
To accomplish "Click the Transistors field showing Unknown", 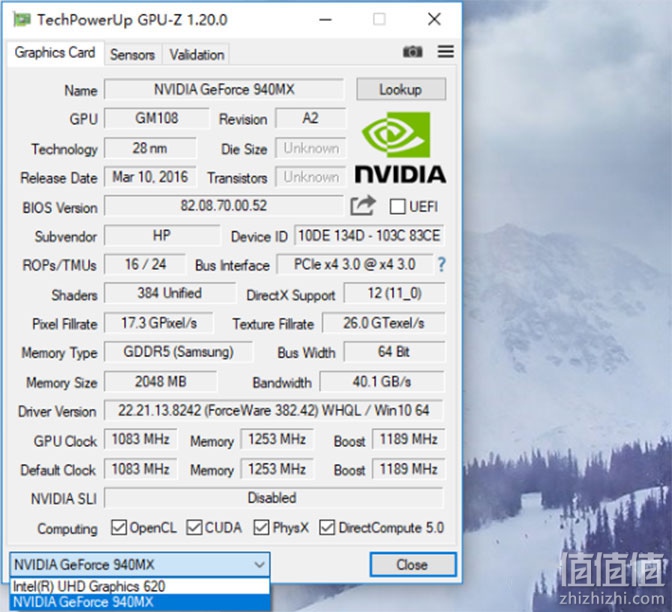I will [x=311, y=177].
